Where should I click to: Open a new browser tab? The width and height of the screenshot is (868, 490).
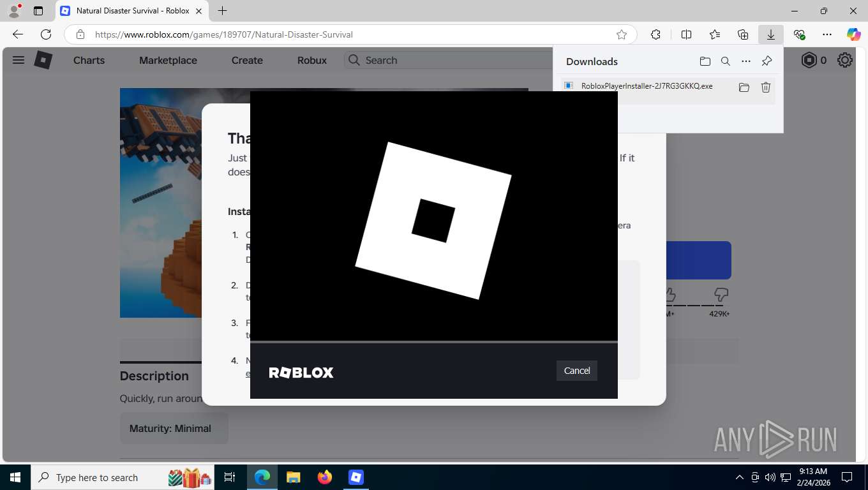pos(222,11)
